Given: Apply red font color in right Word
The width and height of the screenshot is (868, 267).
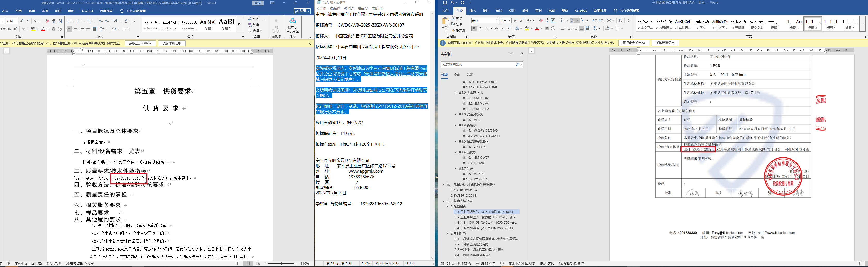Looking at the screenshot, I should pos(537,29).
